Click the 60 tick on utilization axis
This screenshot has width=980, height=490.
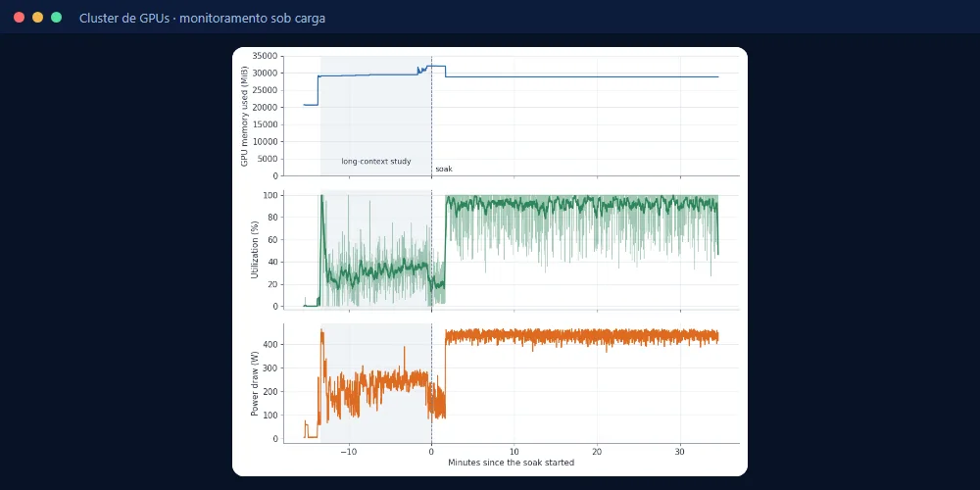point(272,240)
